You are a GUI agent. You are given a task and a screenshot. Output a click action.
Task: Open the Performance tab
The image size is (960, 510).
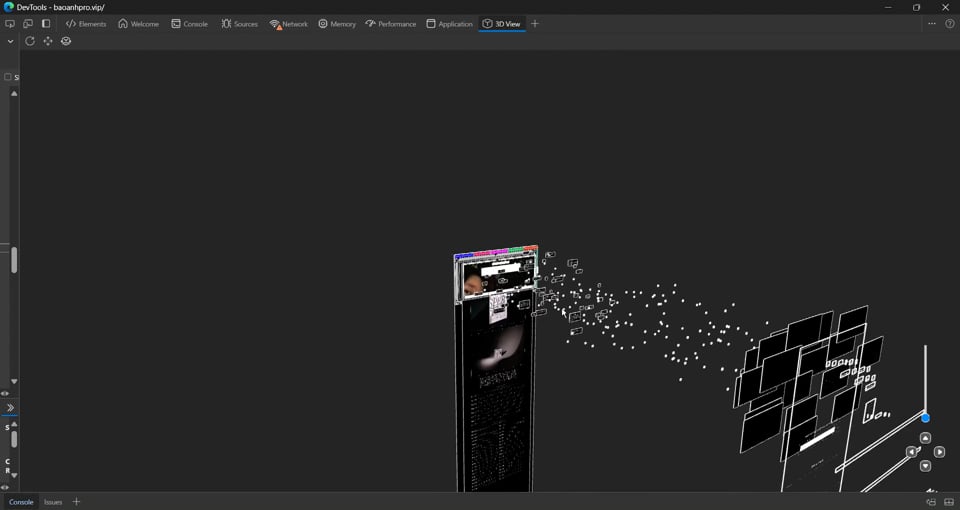[391, 24]
